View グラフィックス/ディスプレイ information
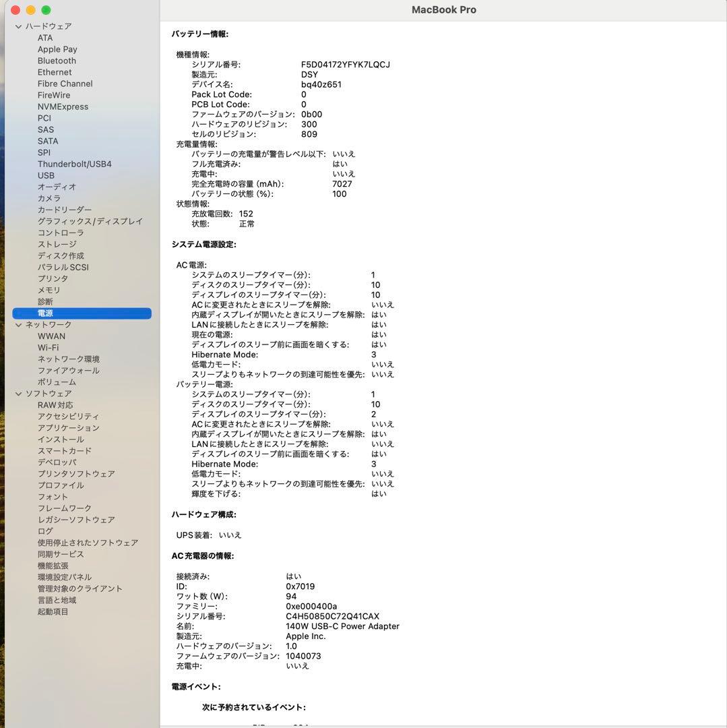This screenshot has width=727, height=728. coord(90,221)
